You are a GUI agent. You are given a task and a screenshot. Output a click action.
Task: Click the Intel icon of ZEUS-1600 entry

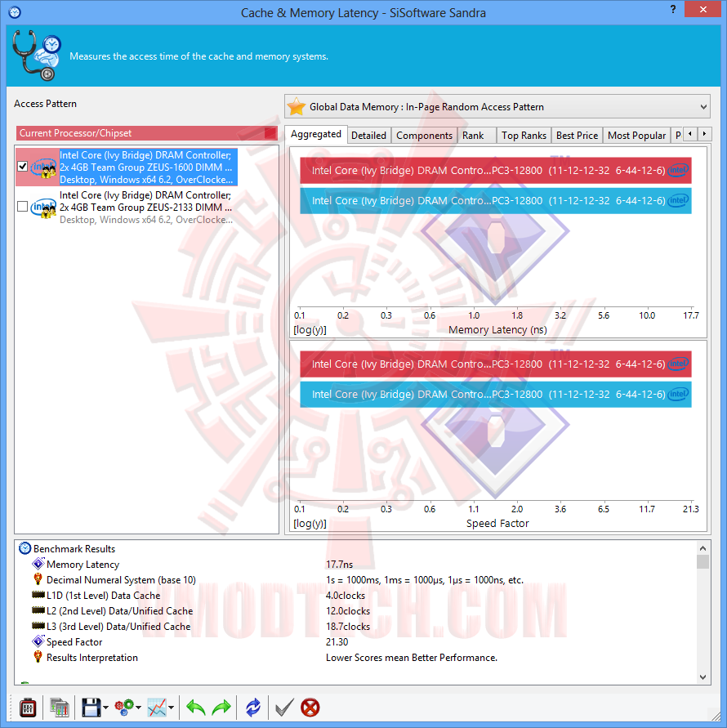43,167
